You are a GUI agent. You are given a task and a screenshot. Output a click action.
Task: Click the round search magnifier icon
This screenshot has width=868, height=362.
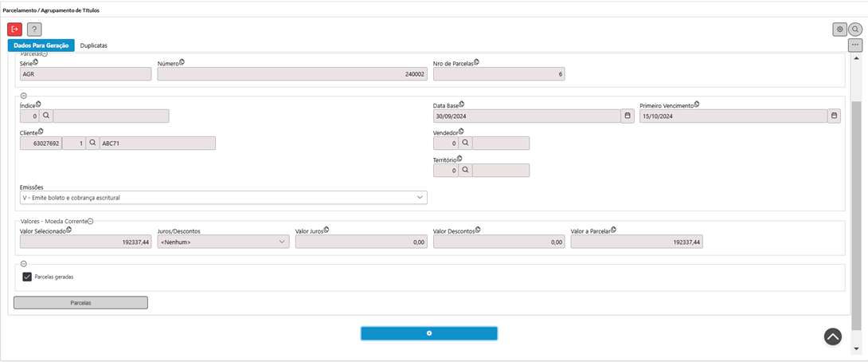(855, 30)
